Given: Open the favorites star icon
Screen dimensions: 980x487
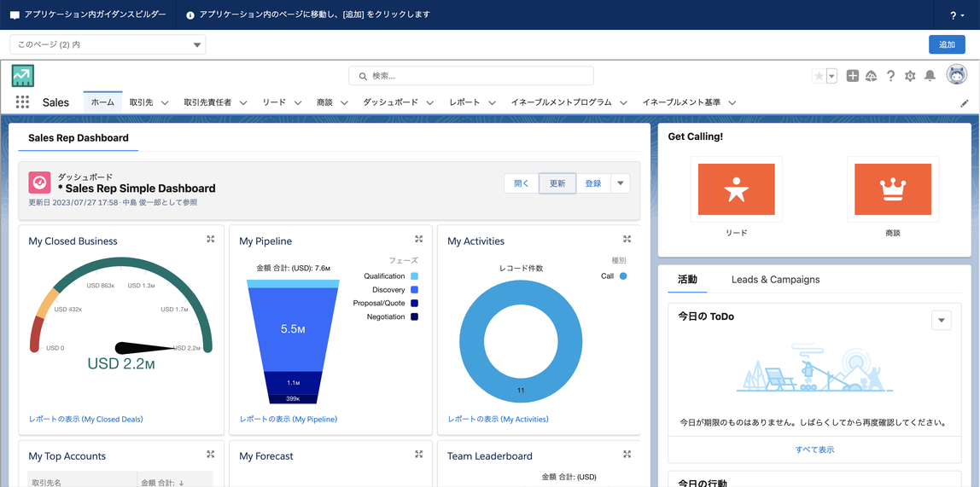Looking at the screenshot, I should point(819,76).
